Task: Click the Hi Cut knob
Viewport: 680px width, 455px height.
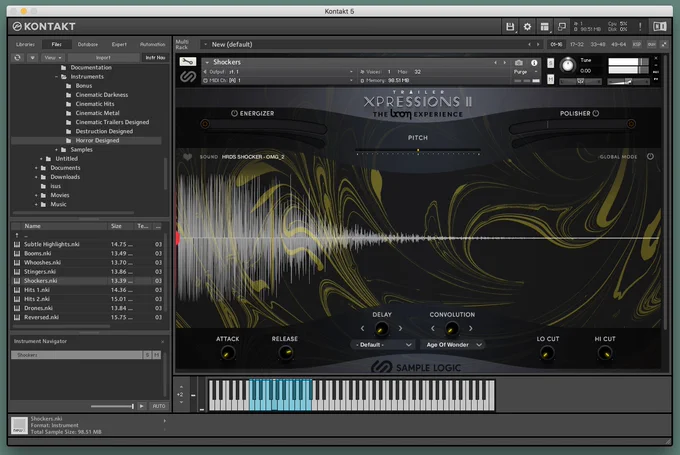Action: (605, 354)
